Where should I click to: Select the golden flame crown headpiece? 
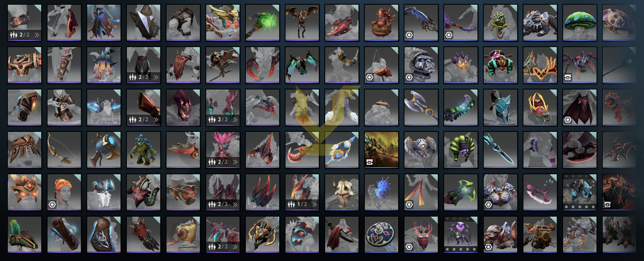tap(540, 108)
